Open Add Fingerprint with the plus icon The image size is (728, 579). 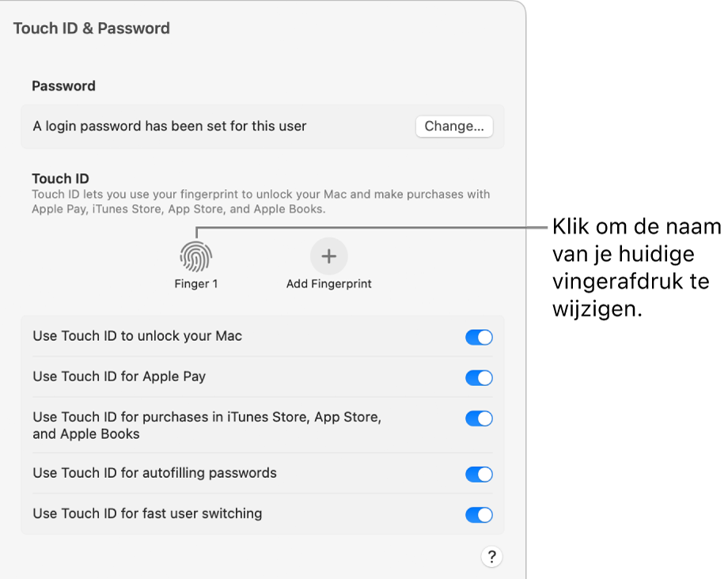328,255
